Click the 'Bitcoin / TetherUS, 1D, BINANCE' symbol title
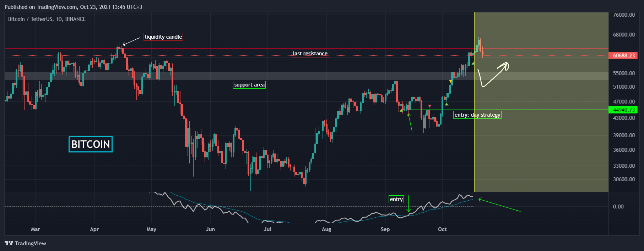Image resolution: width=644 pixels, height=251 pixels. [47, 19]
